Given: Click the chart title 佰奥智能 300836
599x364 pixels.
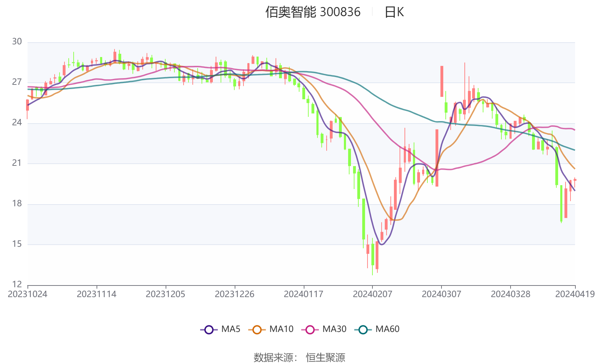Looking at the screenshot, I should click(x=313, y=12).
